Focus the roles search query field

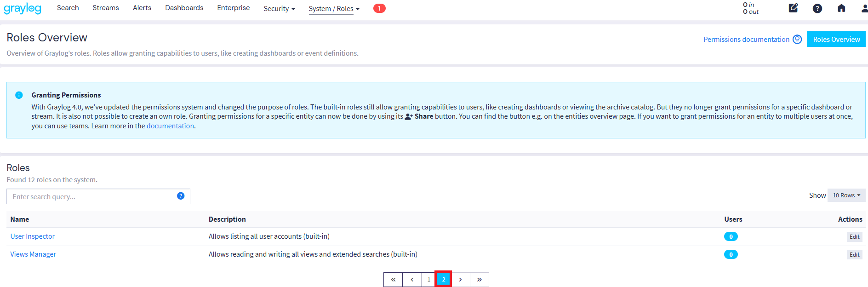pyautogui.click(x=91, y=196)
